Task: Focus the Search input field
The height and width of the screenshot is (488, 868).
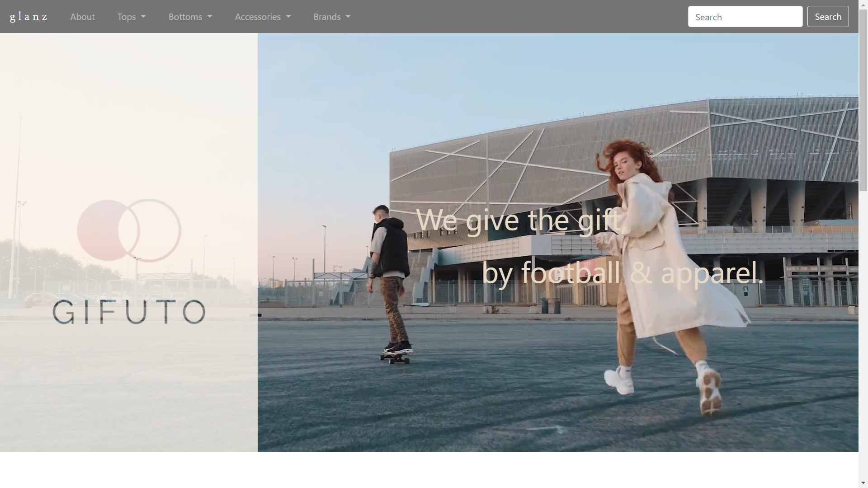Action: 745,17
